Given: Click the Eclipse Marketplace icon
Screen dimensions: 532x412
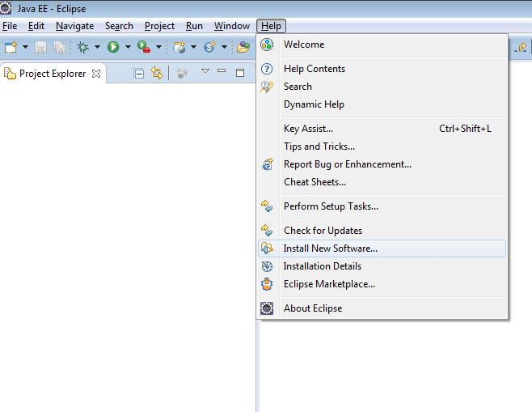Looking at the screenshot, I should (x=267, y=284).
